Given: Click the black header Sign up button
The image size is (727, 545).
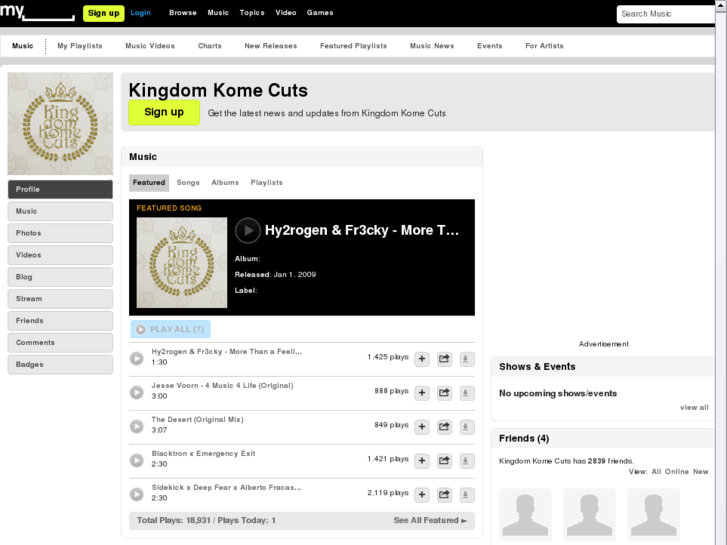Looking at the screenshot, I should [x=103, y=13].
